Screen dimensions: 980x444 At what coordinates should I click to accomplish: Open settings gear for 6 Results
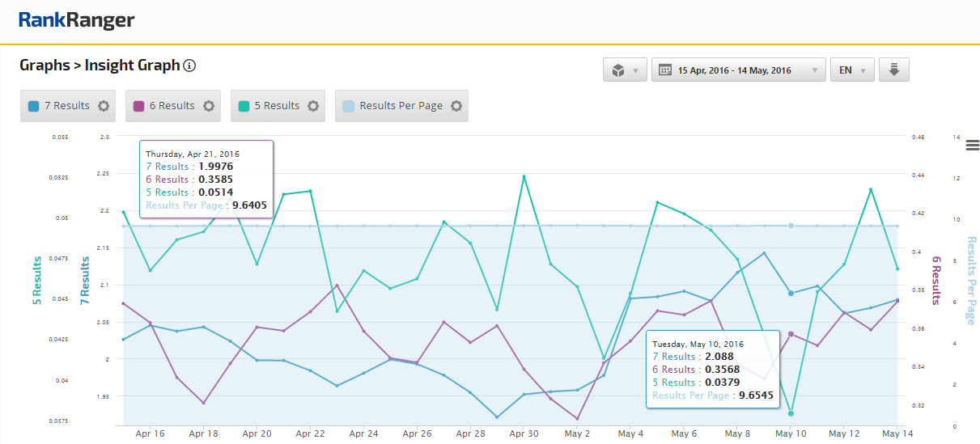[x=208, y=106]
